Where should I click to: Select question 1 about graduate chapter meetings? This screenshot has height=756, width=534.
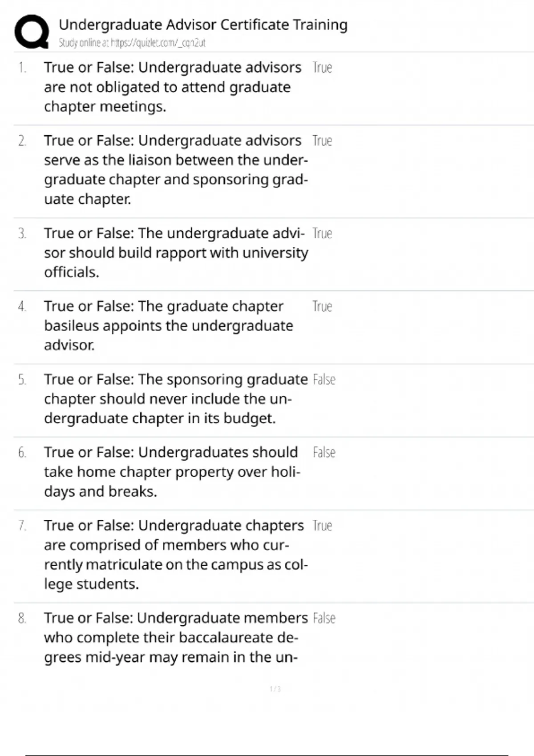pyautogui.click(x=172, y=87)
